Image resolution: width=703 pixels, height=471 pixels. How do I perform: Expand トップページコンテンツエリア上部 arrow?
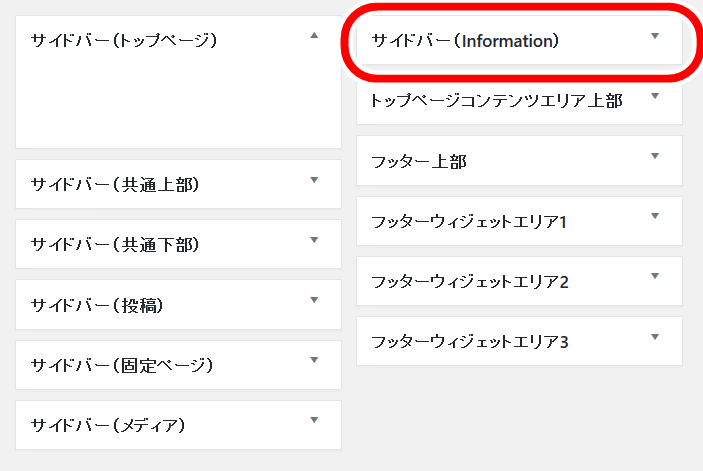pos(655,96)
